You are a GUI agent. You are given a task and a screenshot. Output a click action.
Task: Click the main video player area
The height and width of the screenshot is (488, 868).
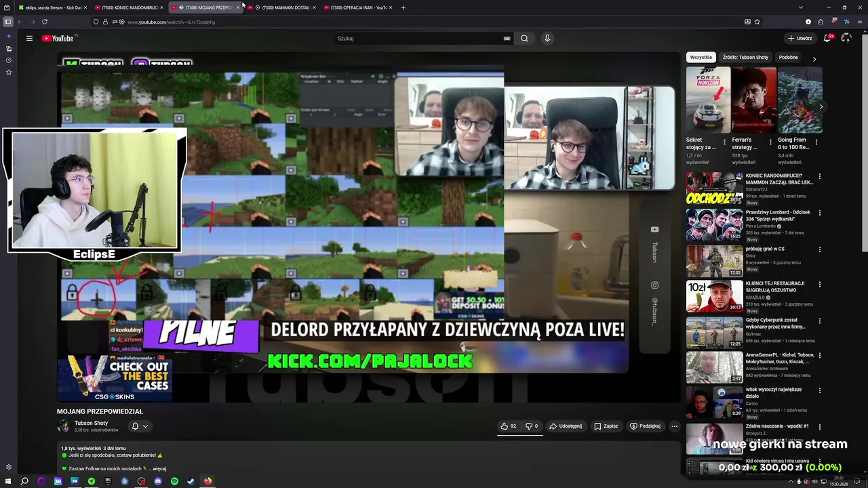pos(368,227)
